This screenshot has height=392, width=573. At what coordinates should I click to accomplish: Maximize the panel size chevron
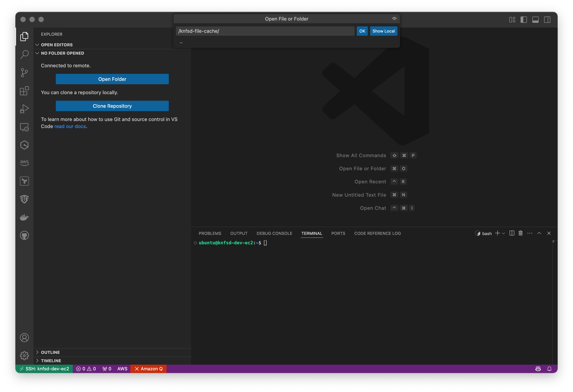539,233
